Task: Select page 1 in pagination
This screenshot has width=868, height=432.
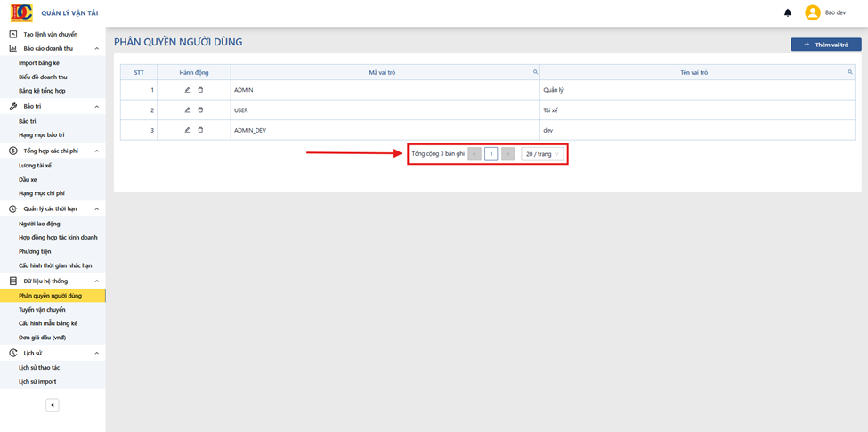Action: pos(491,154)
